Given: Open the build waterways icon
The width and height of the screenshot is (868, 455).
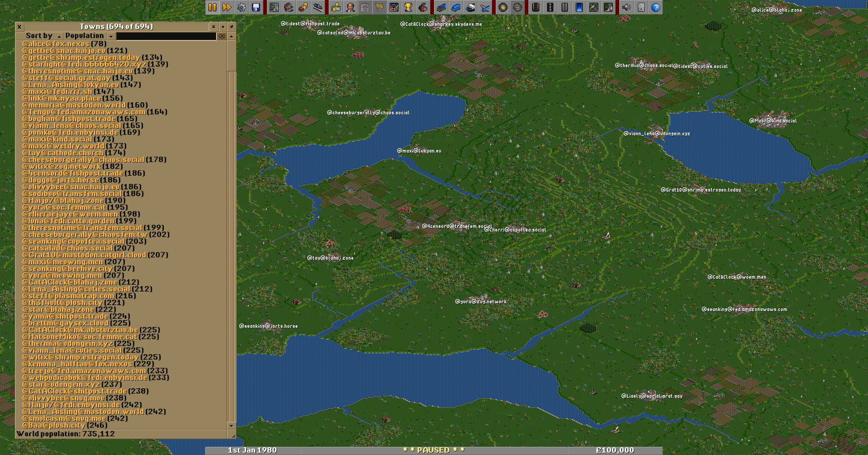Looking at the screenshot, I should tap(579, 7).
